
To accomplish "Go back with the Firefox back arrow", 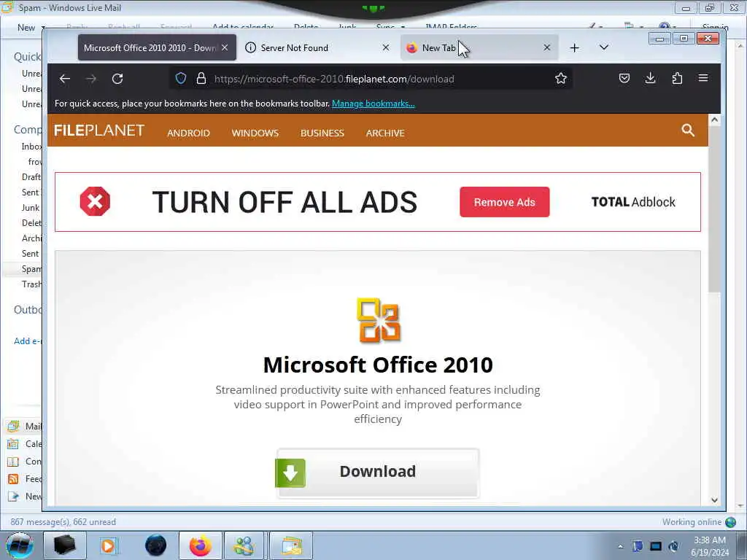I will click(x=65, y=79).
